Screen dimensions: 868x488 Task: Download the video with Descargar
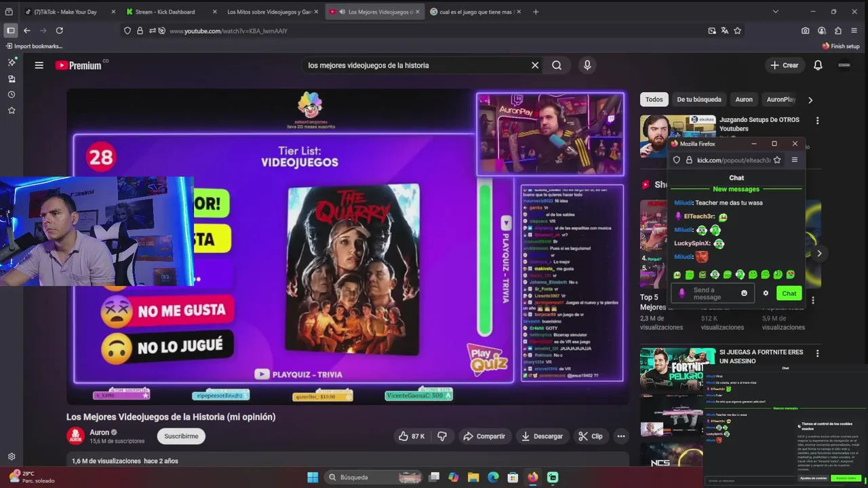tap(542, 436)
